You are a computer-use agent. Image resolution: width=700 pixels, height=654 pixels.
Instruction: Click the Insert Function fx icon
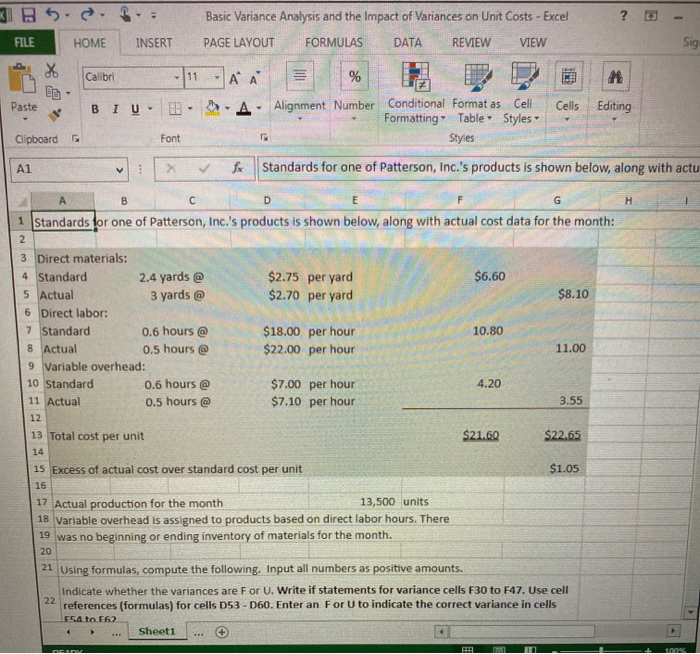pos(238,168)
